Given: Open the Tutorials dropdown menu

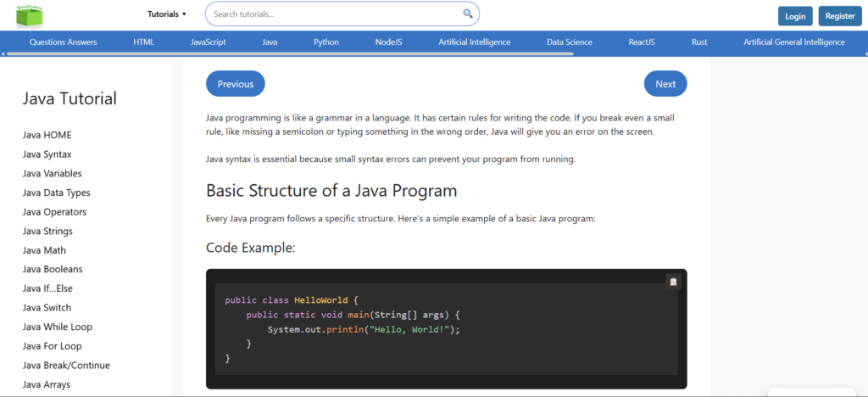Looking at the screenshot, I should [x=166, y=14].
